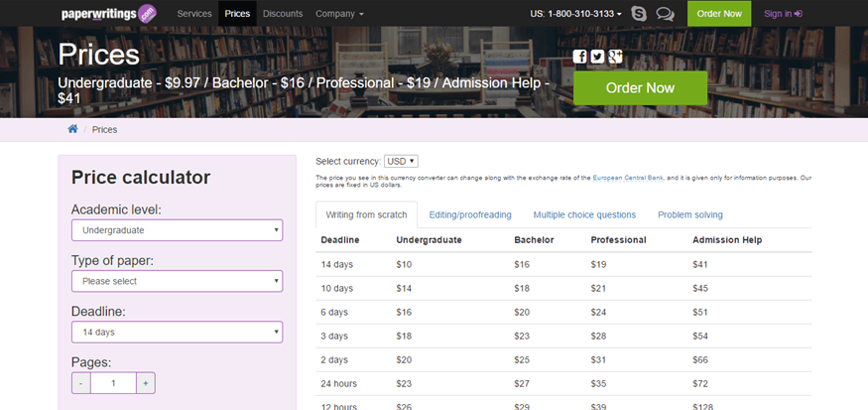The image size is (868, 410).
Task: Open Deadline dropdown showing 14 days
Action: pyautogui.click(x=178, y=332)
